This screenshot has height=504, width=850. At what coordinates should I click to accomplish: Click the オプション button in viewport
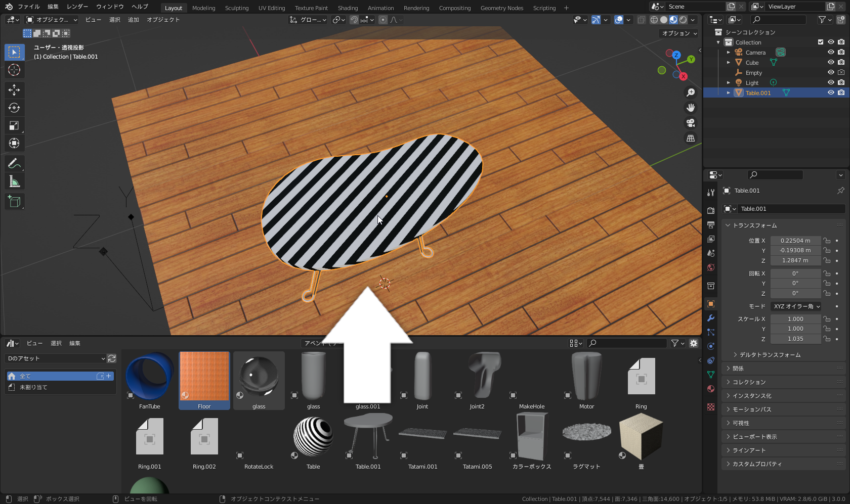coord(679,33)
